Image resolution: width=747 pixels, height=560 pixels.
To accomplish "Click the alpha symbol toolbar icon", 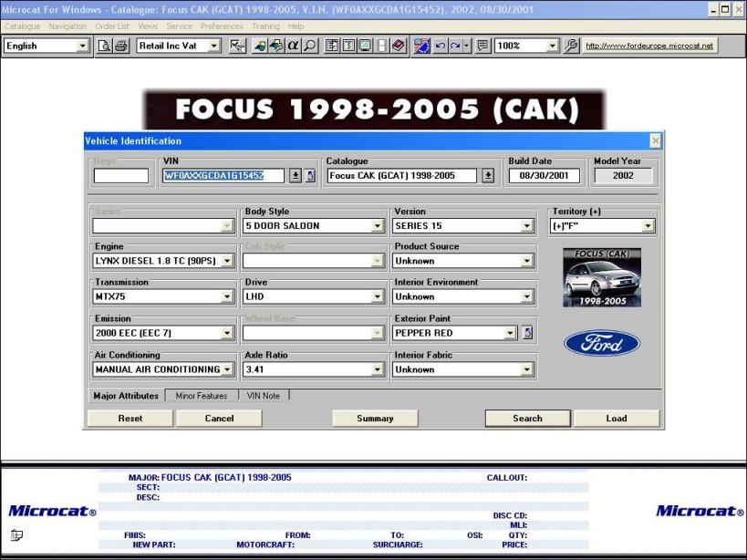I will pos(294,46).
